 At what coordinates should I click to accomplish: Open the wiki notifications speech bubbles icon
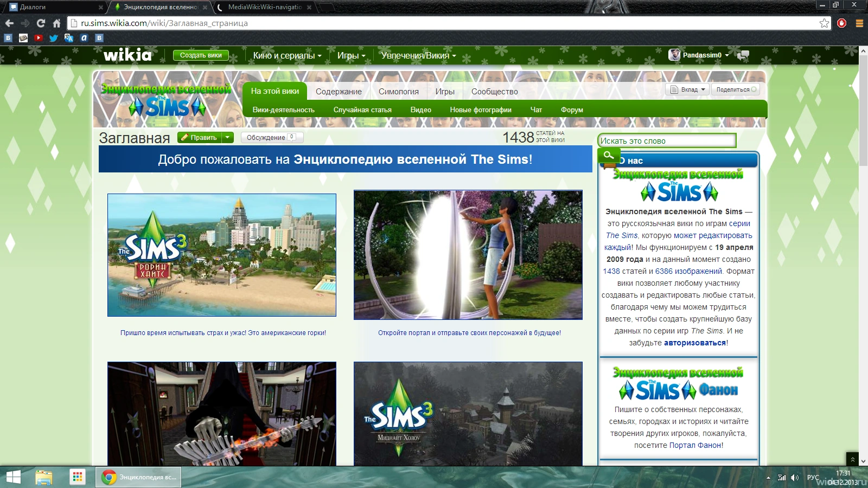click(x=744, y=55)
